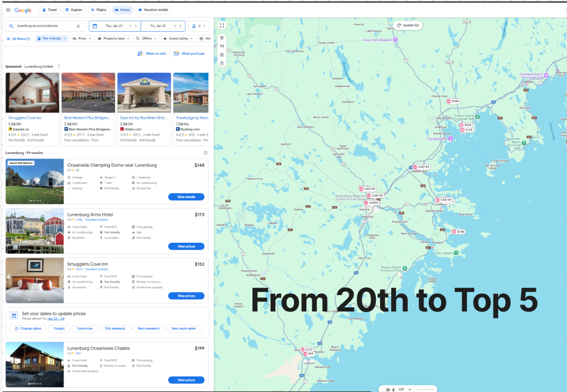Open the sponsored section three-dot menu
This screenshot has width=567, height=392.
(x=59, y=66)
